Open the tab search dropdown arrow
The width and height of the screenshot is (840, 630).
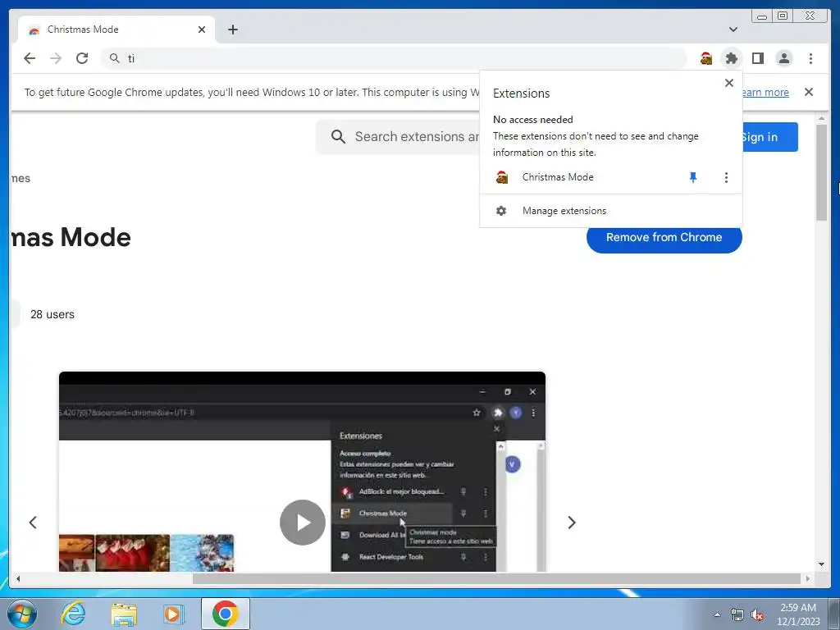733,30
